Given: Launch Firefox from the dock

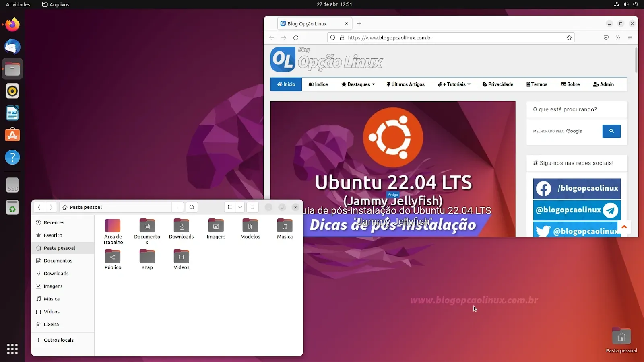Looking at the screenshot, I should click(12, 25).
